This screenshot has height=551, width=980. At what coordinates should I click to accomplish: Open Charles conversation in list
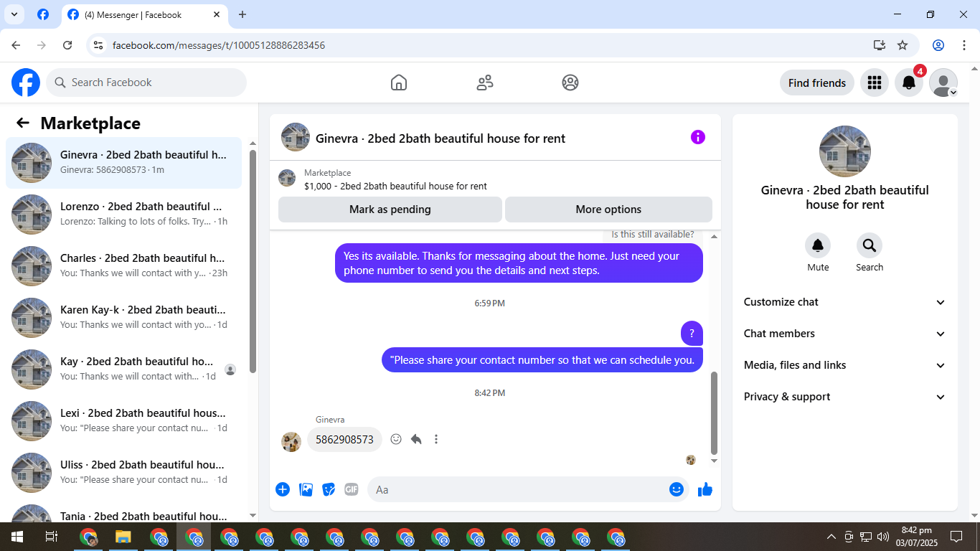click(x=123, y=266)
